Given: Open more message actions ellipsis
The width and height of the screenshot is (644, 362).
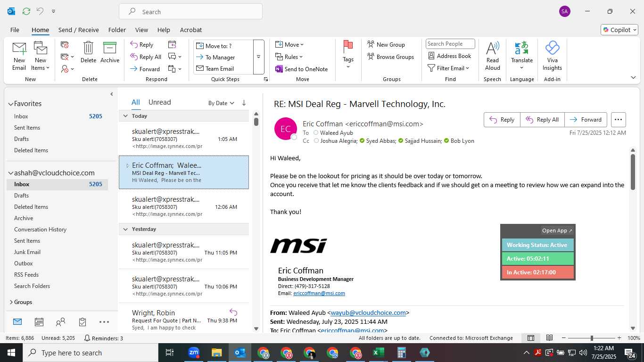Looking at the screenshot, I should pyautogui.click(x=618, y=120).
